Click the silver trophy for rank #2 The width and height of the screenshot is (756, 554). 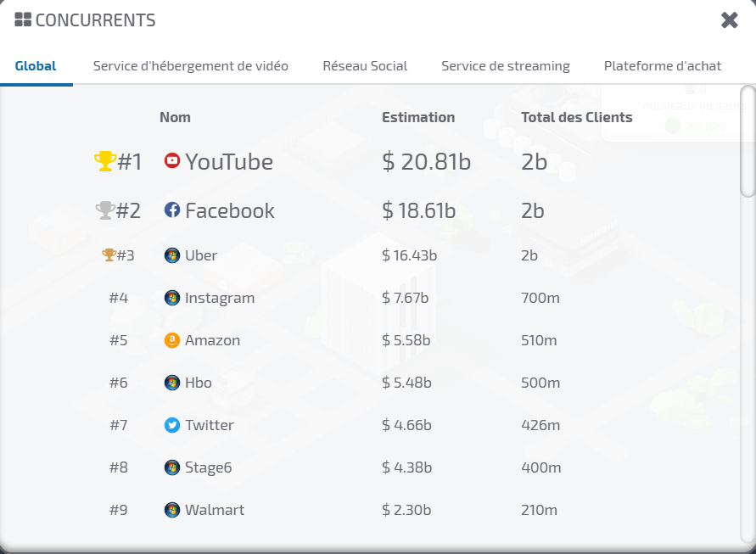(104, 210)
